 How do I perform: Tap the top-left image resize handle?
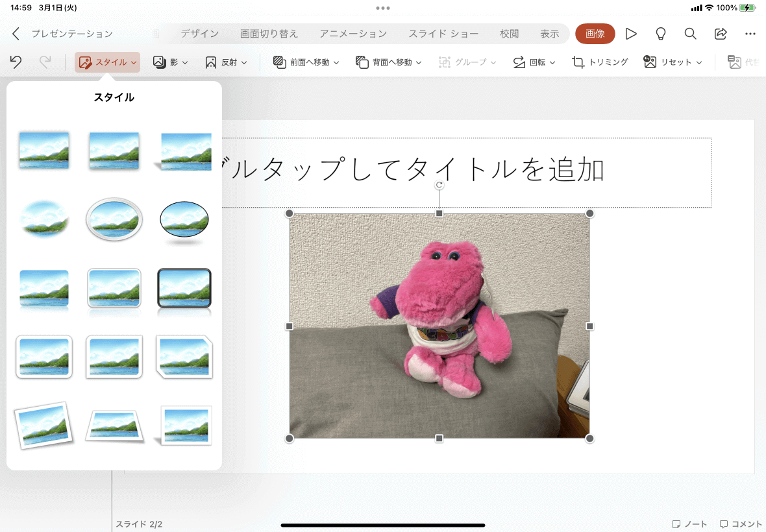(x=290, y=213)
